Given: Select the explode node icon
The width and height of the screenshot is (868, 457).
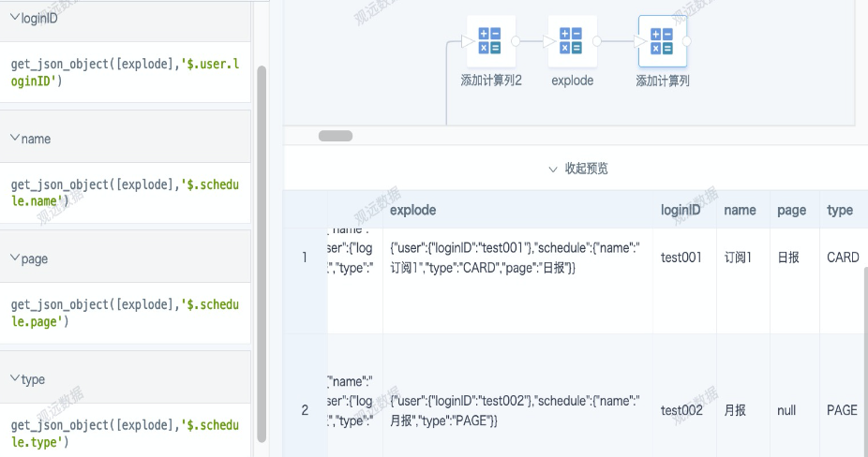Looking at the screenshot, I should pos(572,41).
